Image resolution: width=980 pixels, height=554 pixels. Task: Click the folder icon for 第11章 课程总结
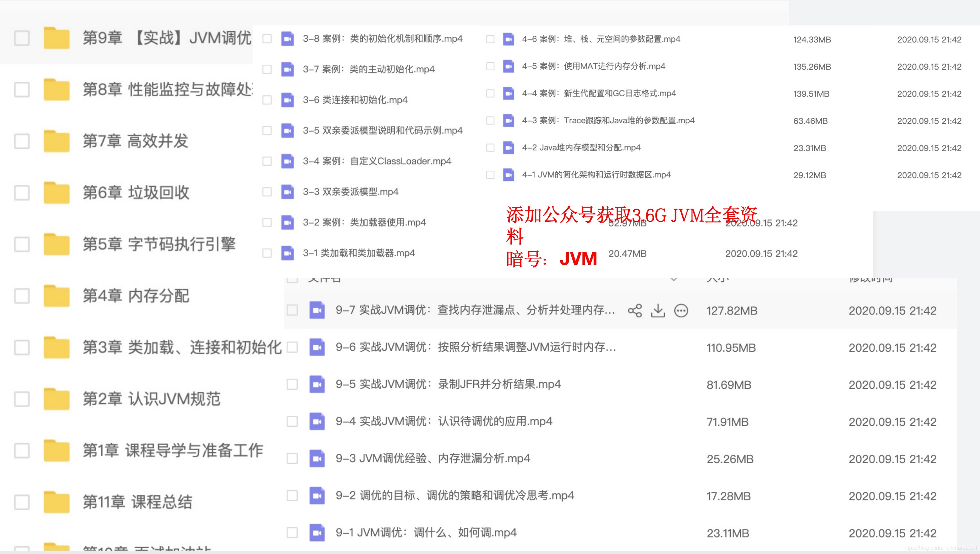(x=56, y=501)
